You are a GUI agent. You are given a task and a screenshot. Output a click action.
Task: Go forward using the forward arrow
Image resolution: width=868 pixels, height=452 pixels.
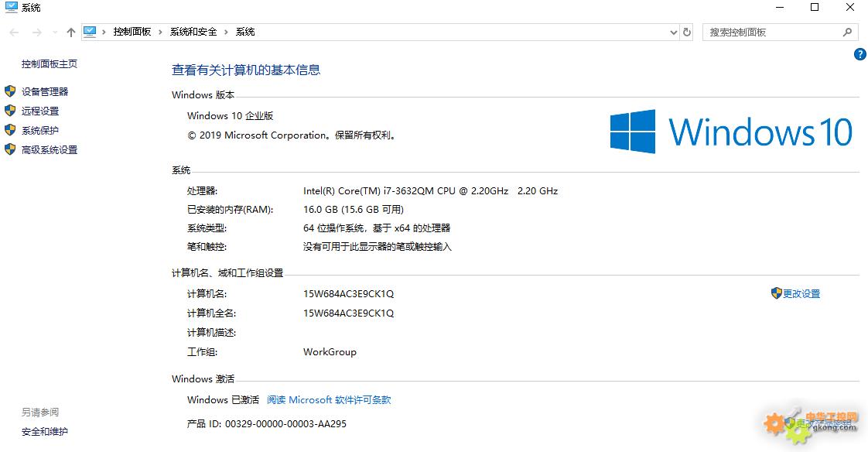pos(36,33)
